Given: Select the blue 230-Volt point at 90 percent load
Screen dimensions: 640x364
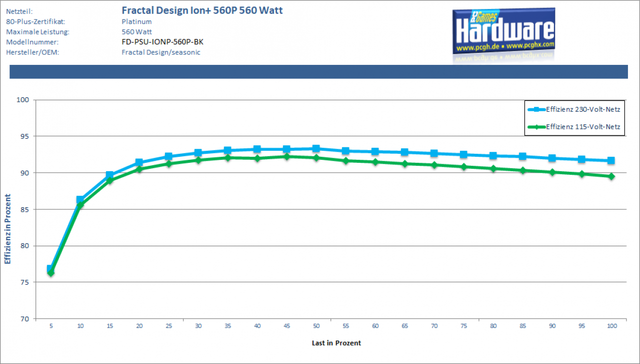Looking at the screenshot, I should pos(552,158).
